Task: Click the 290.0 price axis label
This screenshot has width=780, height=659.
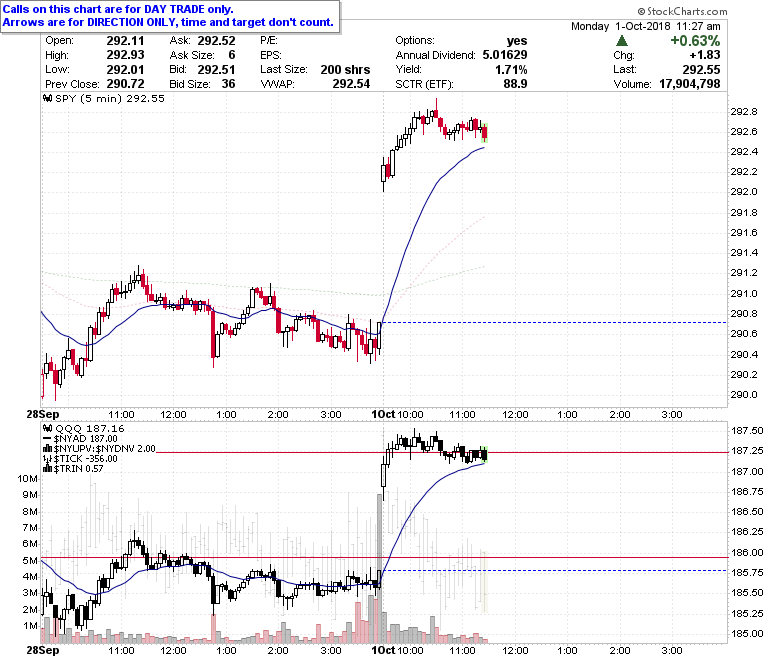Action: (744, 395)
